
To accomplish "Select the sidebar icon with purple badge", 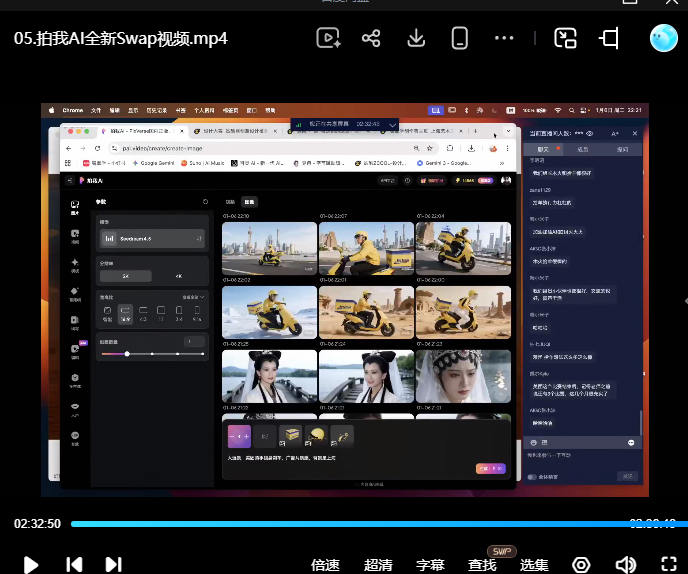I will coord(76,351).
